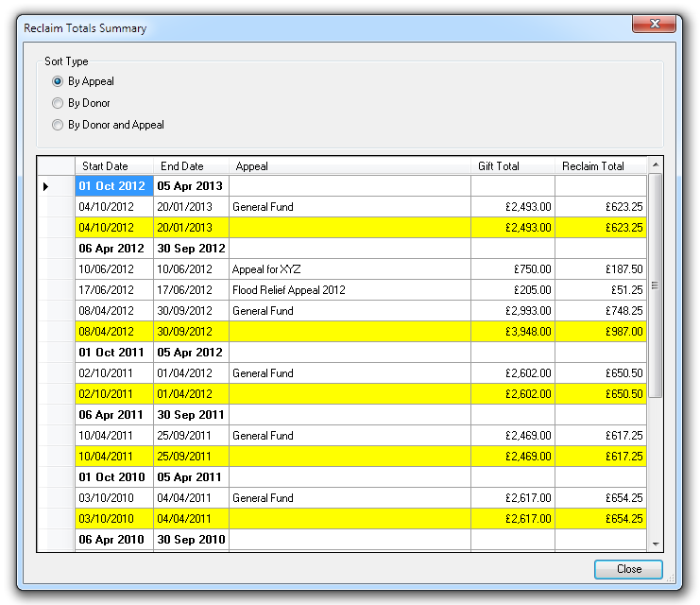Click the Reclaim Total column header
This screenshot has width=700, height=605.
click(601, 165)
